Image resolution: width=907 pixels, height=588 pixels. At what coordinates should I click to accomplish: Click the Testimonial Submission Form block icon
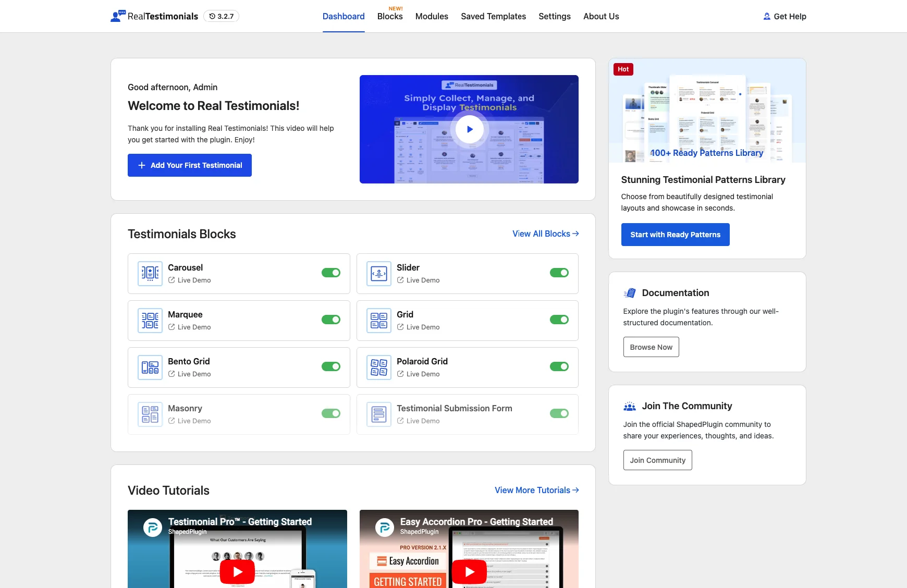(x=379, y=414)
